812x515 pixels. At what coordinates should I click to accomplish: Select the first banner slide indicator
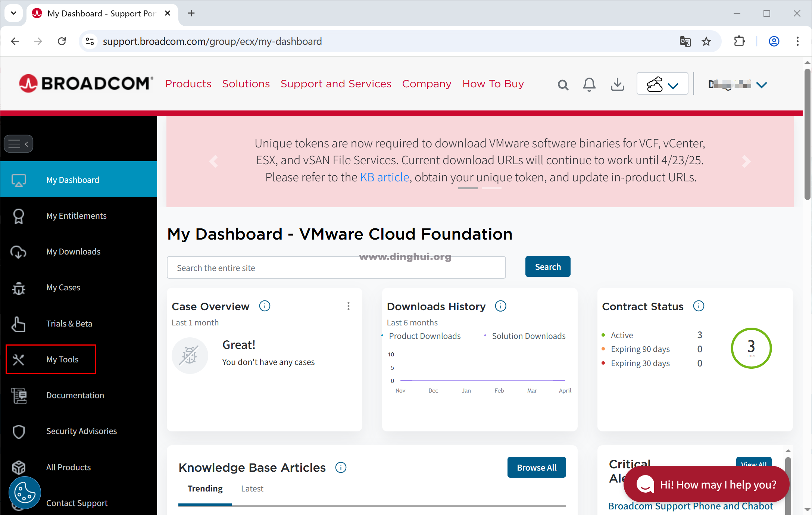468,188
